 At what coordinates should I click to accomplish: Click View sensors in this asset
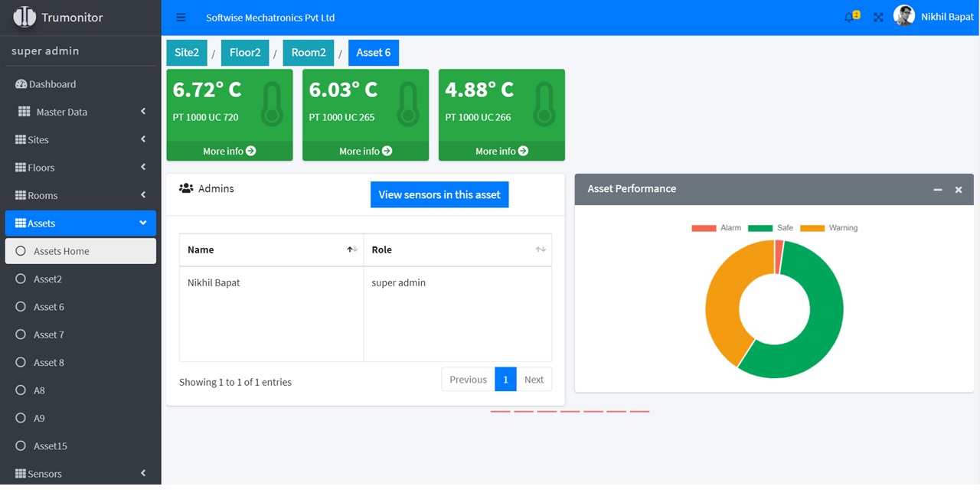[439, 194]
